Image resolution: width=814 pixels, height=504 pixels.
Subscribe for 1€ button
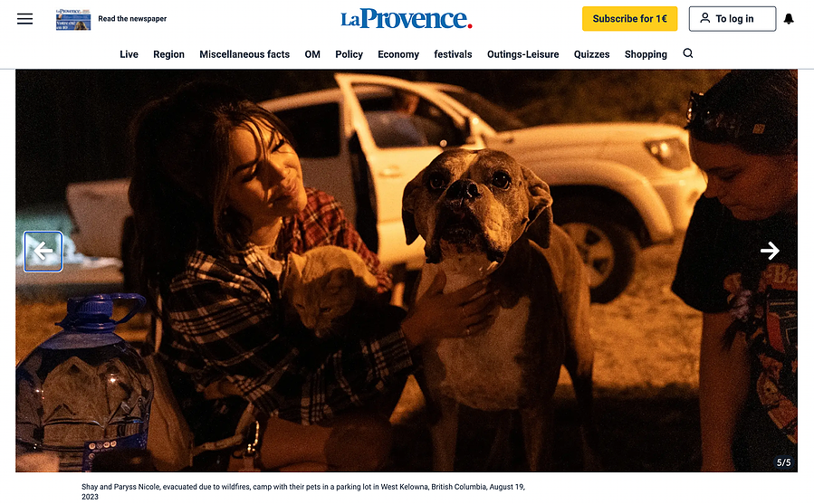pyautogui.click(x=629, y=19)
